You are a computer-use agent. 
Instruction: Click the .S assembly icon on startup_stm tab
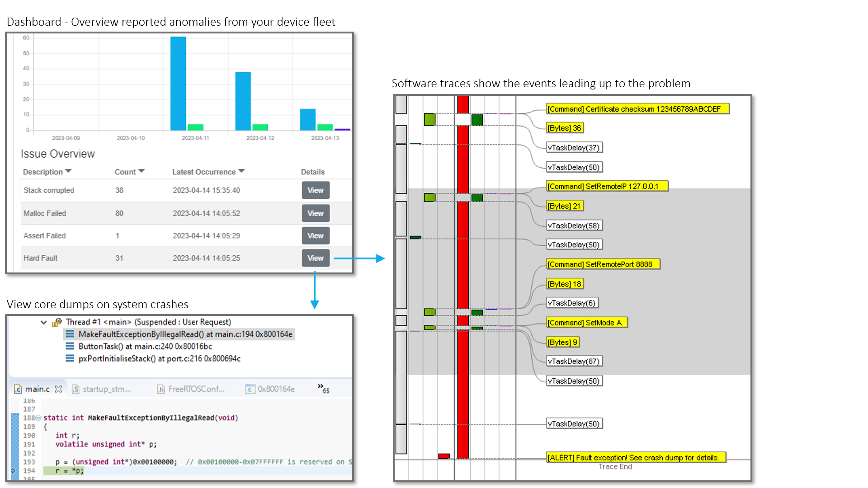point(75,389)
